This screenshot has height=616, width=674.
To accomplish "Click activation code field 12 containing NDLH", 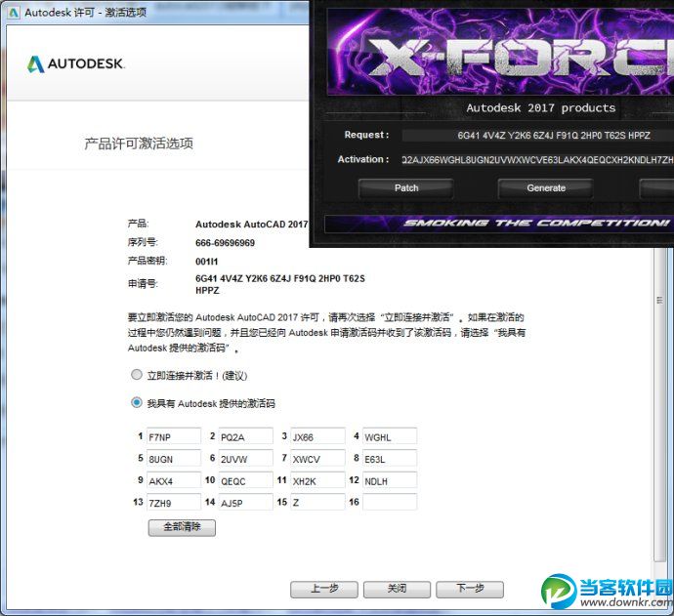I will click(x=390, y=480).
